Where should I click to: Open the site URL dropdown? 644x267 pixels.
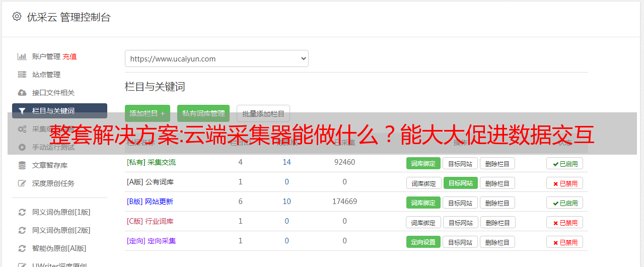(x=217, y=58)
